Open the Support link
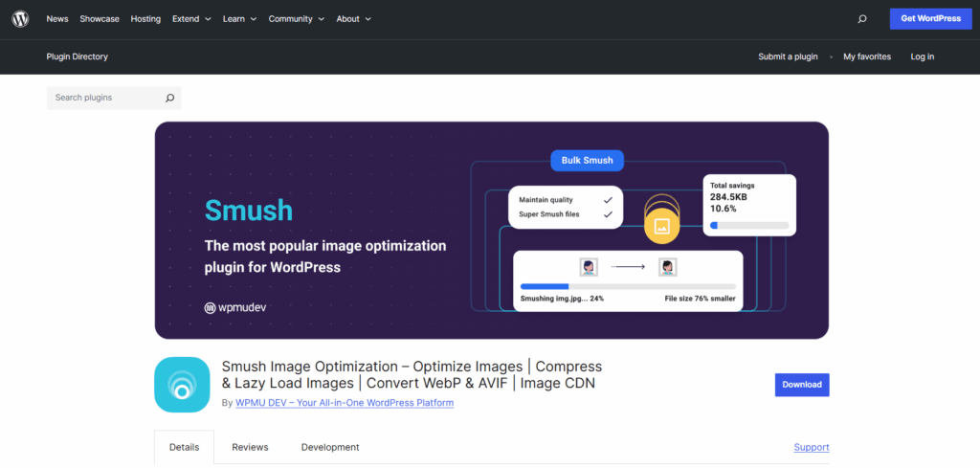The height and width of the screenshot is (468, 980). pyautogui.click(x=812, y=447)
